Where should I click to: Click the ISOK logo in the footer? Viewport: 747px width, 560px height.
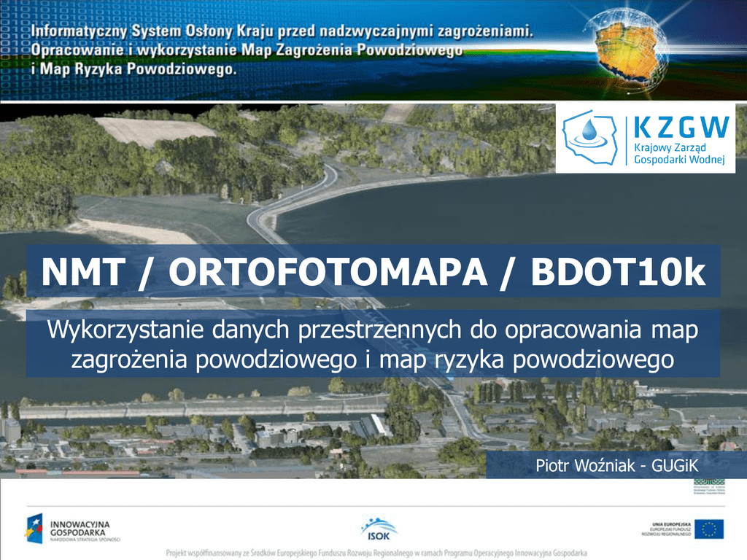click(379, 528)
